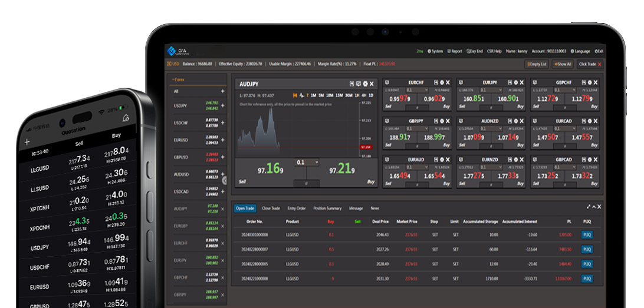
Task: Toggle the Click Trade option off
Action: tap(590, 64)
